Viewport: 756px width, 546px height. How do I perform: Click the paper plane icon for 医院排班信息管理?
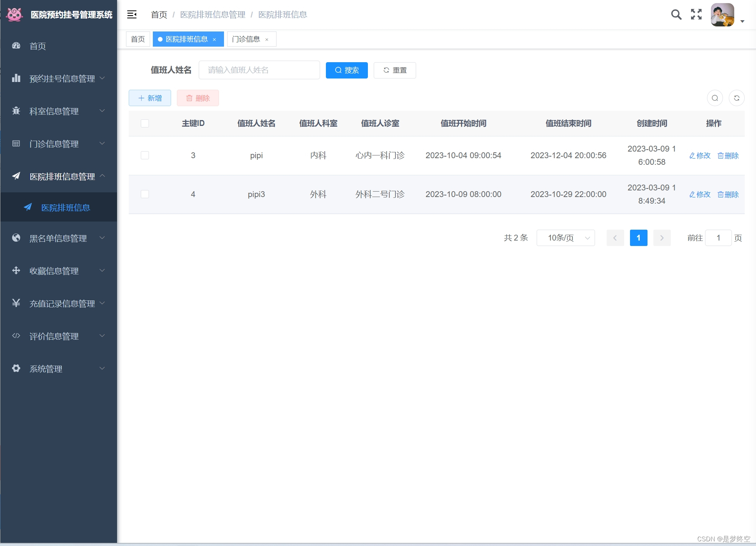coord(16,176)
